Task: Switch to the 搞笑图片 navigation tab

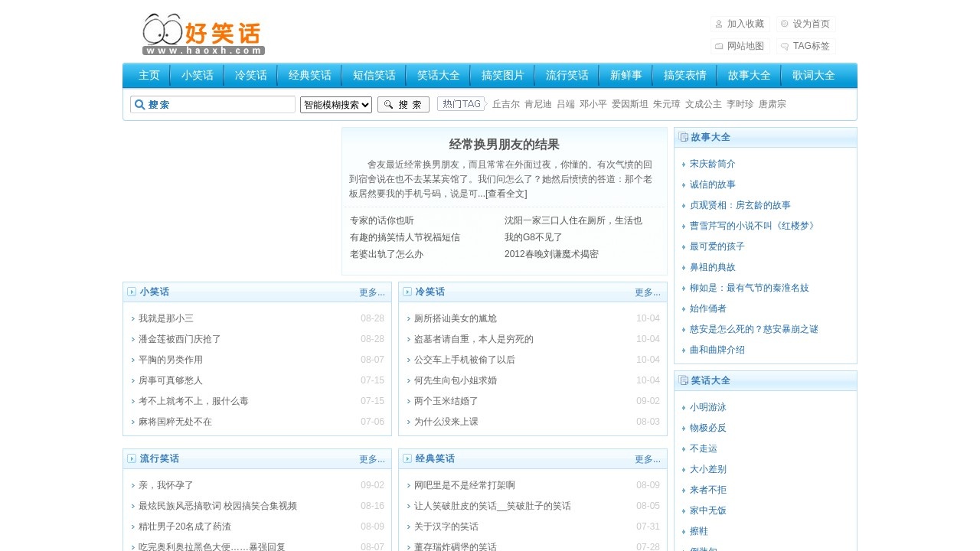Action: [x=502, y=75]
